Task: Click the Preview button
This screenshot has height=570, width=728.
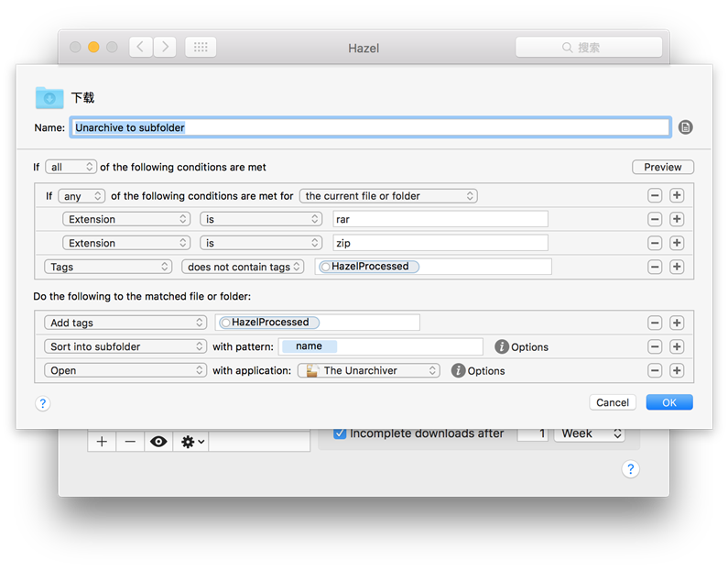Action: click(x=662, y=167)
